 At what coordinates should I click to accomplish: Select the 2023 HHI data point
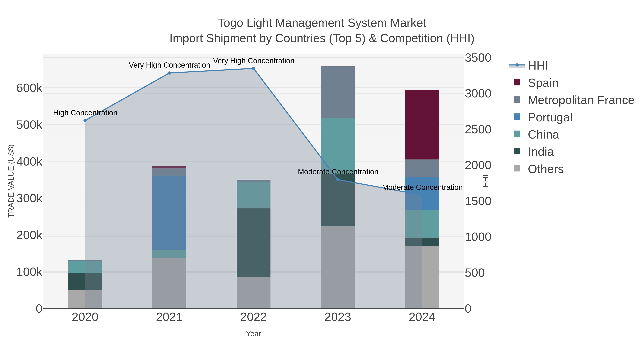tap(338, 179)
